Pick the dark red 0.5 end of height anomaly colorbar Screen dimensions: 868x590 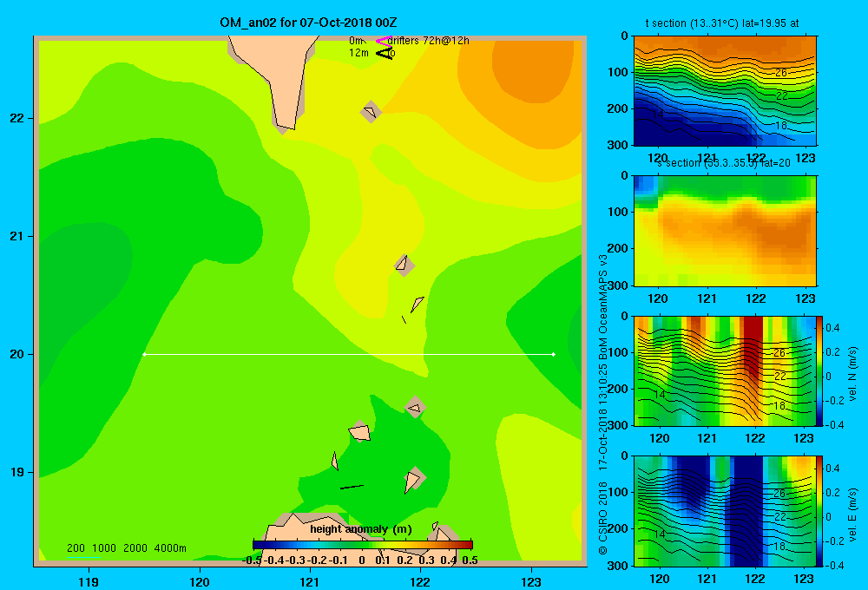[469, 545]
